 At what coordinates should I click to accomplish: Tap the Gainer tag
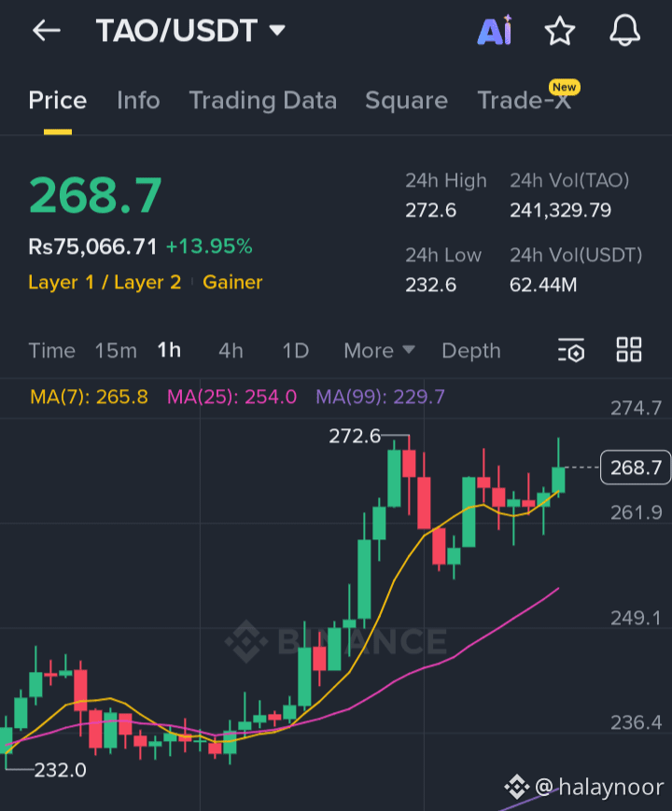click(232, 283)
